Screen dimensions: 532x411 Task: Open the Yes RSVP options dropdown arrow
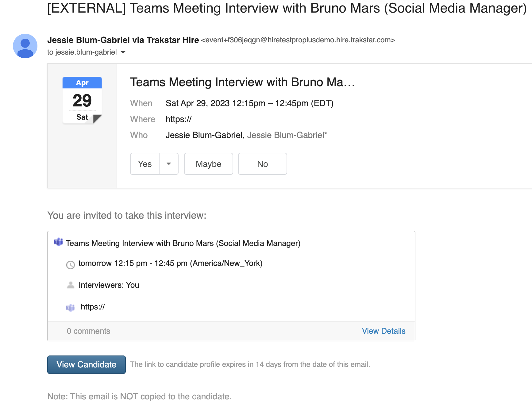click(169, 164)
